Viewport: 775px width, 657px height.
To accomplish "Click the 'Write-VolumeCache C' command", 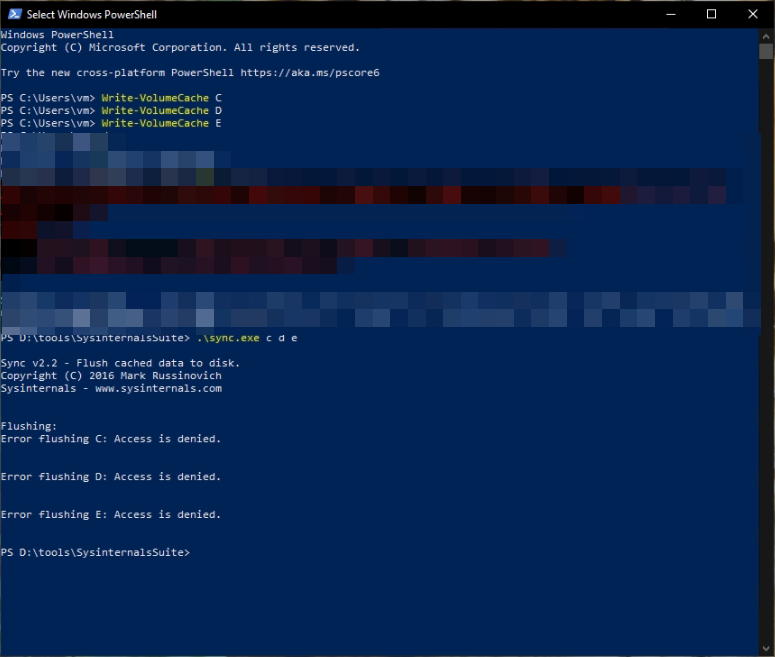I will [x=161, y=98].
